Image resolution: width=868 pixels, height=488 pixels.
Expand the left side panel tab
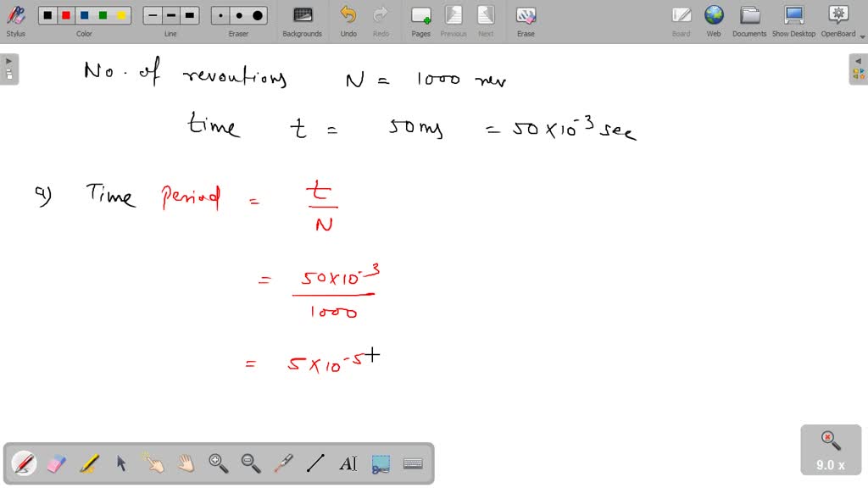point(8,69)
